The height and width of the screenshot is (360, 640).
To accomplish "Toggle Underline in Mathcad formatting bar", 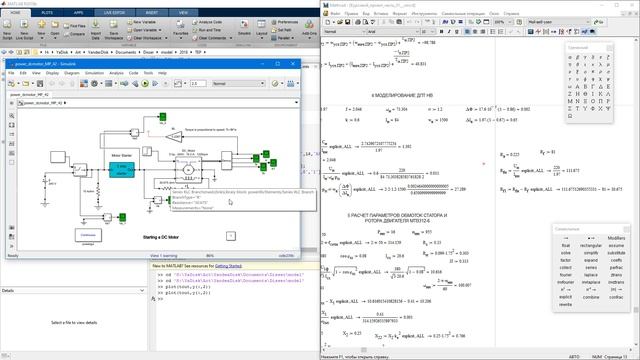I will [457, 31].
